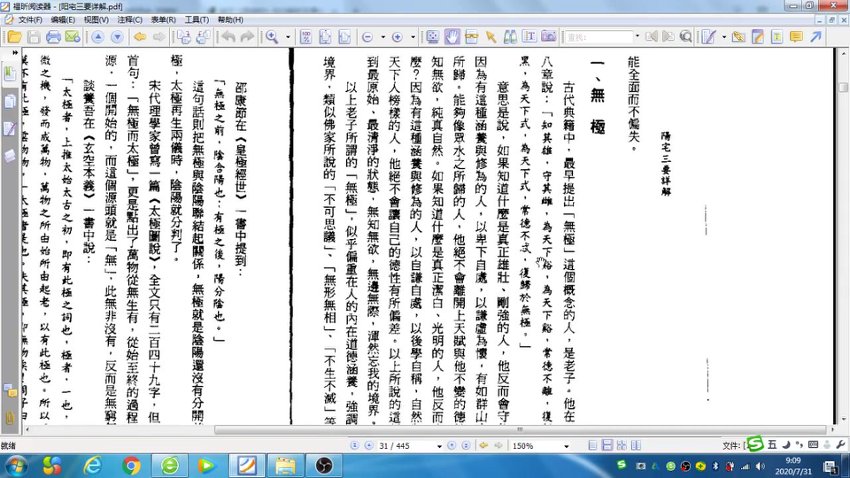The width and height of the screenshot is (850, 478).
Task: Open Internet Explorer from taskbar
Action: pyautogui.click(x=93, y=466)
